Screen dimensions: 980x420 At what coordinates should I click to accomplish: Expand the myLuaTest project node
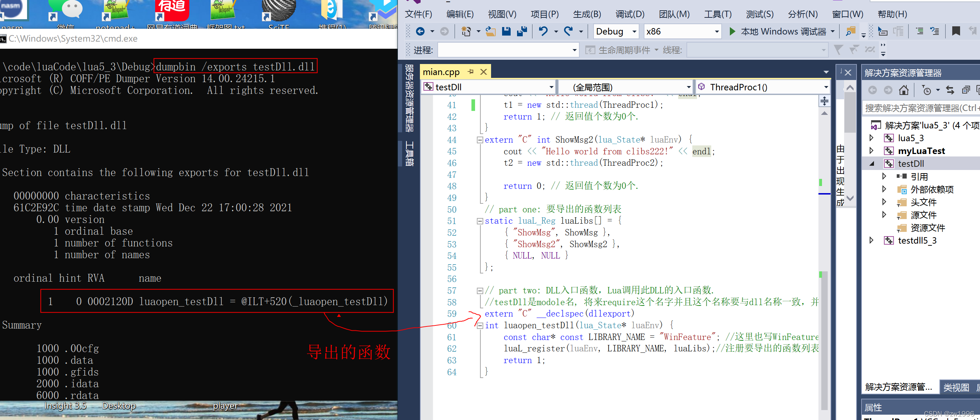click(x=871, y=150)
